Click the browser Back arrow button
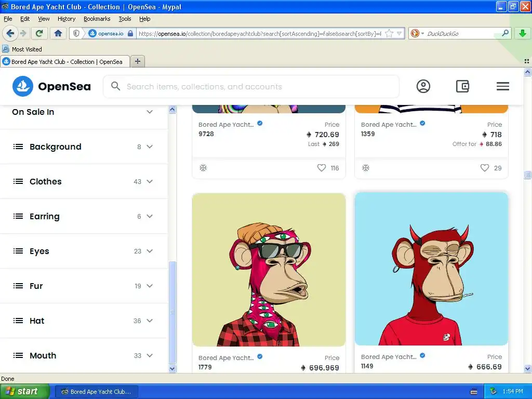 10,33
